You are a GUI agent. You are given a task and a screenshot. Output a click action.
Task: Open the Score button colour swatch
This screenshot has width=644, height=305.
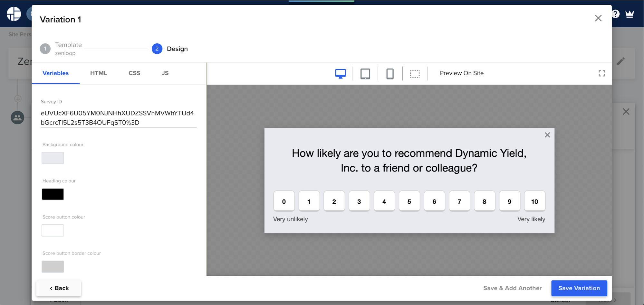pyautogui.click(x=53, y=230)
